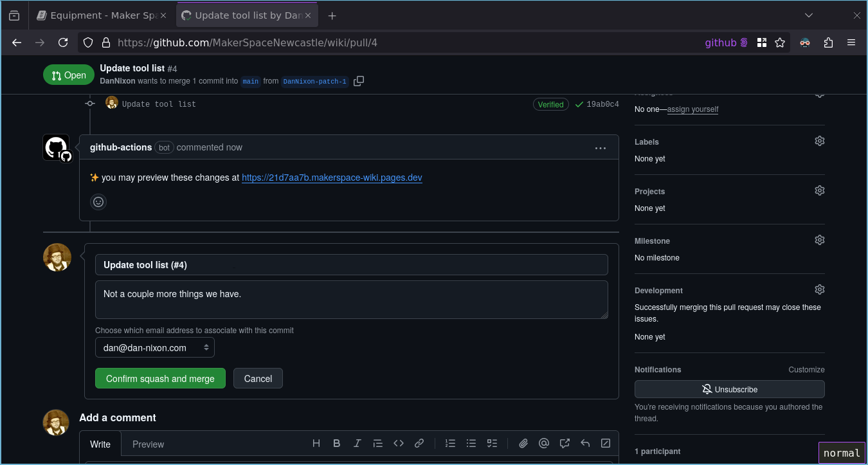Open the commit email address dropdown
Viewport: 868px width, 465px height.
tap(154, 347)
